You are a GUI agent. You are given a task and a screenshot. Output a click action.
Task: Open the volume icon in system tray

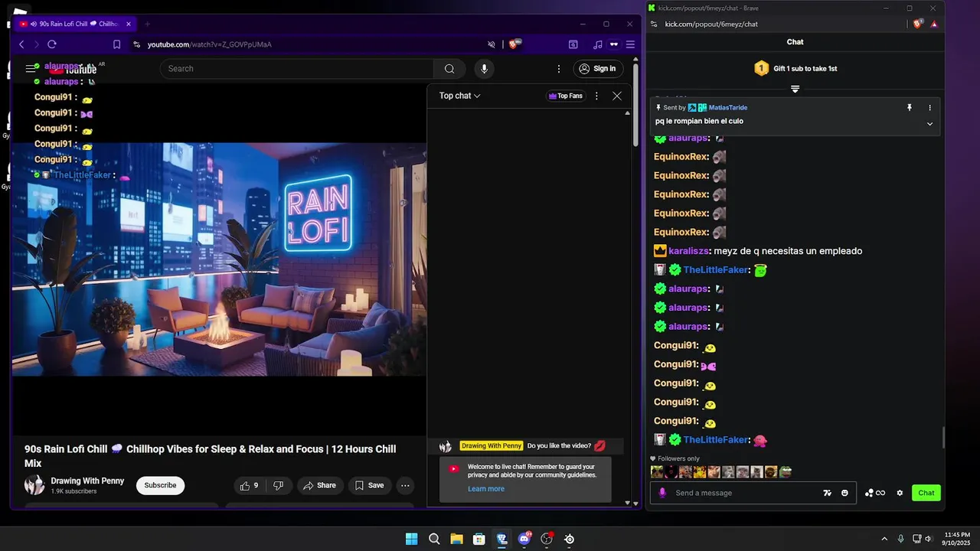(x=929, y=540)
